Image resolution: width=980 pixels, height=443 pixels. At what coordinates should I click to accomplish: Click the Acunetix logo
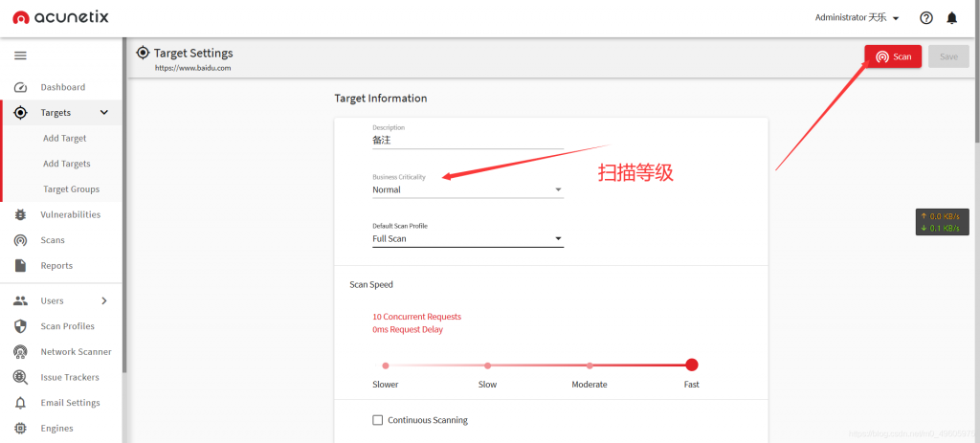(60, 17)
